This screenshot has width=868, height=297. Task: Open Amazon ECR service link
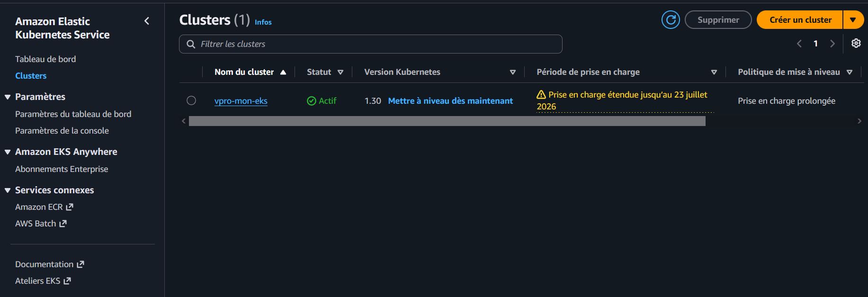point(39,207)
